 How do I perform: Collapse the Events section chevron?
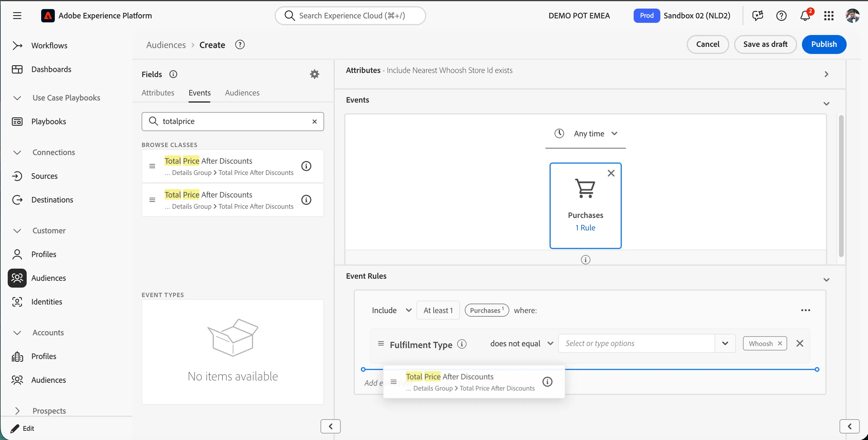coord(826,103)
